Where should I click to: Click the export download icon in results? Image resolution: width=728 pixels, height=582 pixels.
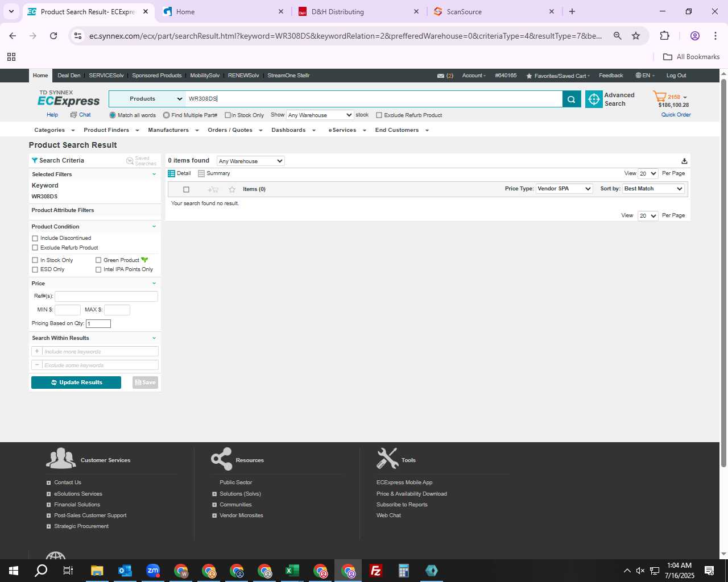[x=684, y=161]
